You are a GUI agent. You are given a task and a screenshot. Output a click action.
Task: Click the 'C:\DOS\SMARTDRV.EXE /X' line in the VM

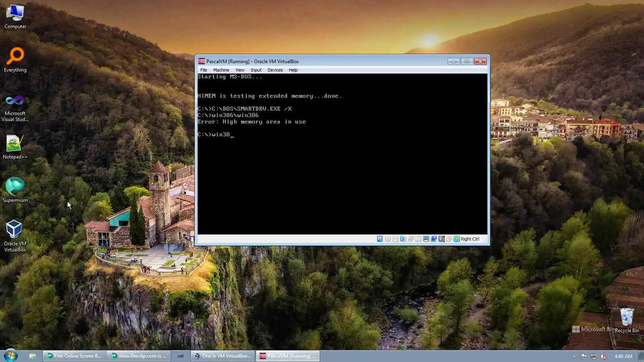tap(245, 109)
